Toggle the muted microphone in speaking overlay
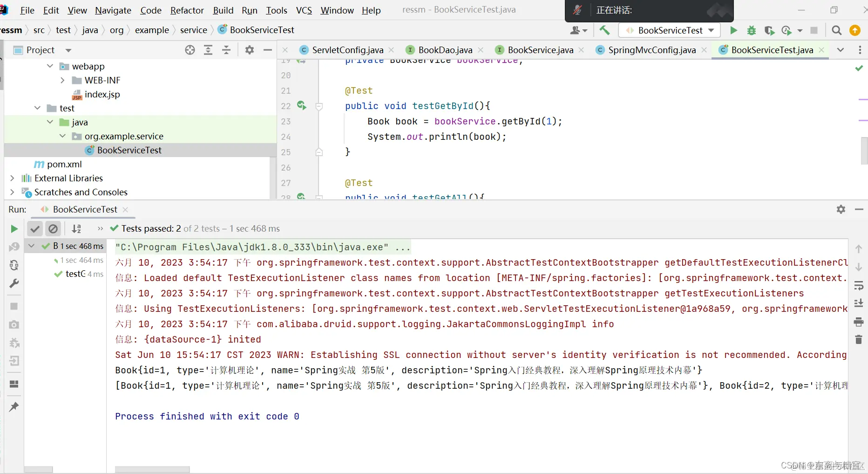This screenshot has height=474, width=868. point(577,10)
